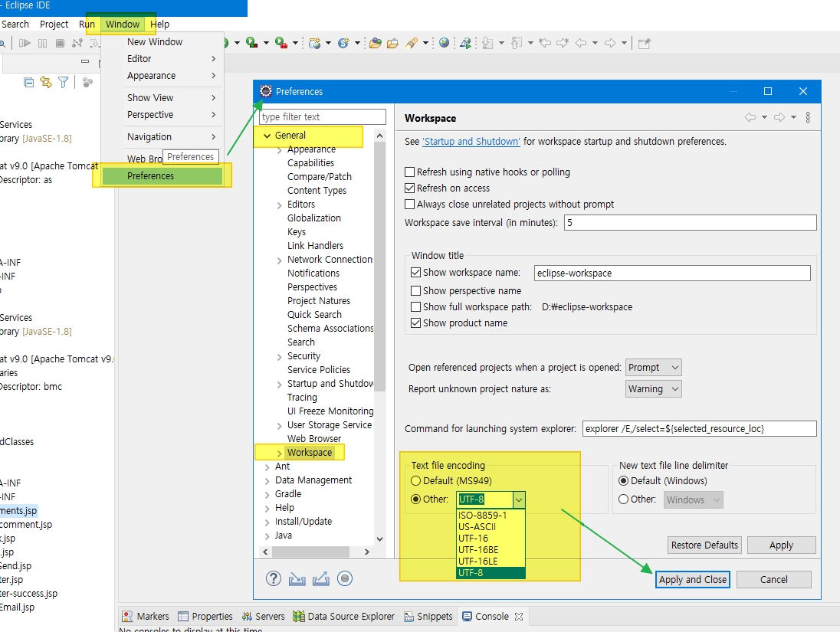840x632 pixels.
Task: Choose UTF-16 from encoding list
Action: [491, 539]
